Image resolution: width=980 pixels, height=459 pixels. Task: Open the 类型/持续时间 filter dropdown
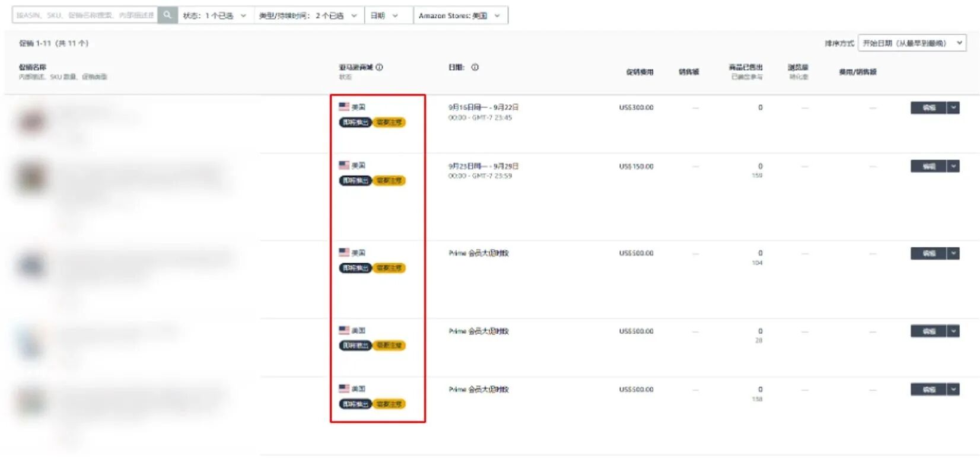308,15
